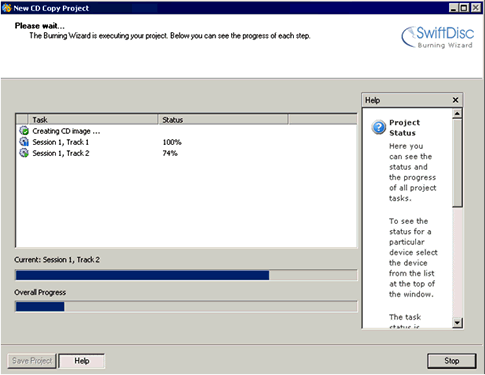Click the empty third column header

pyautogui.click(x=322, y=119)
